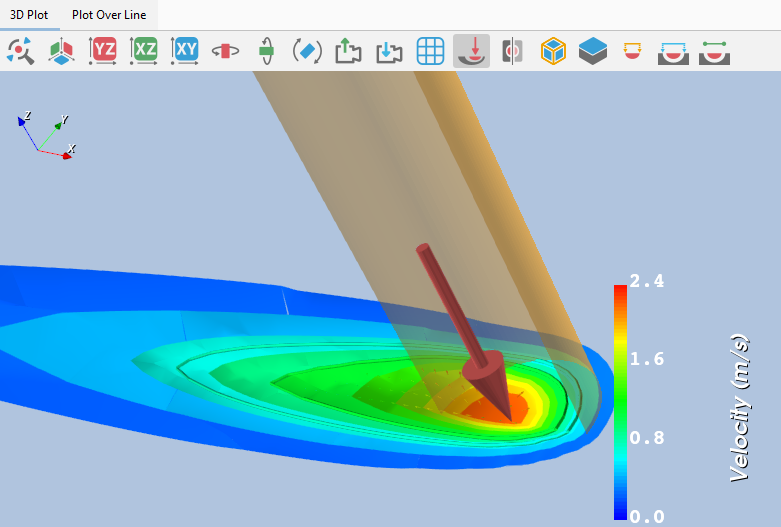Viewport: 781px width, 527px height.
Task: Click the 1.6 legend value
Action: click(x=647, y=359)
